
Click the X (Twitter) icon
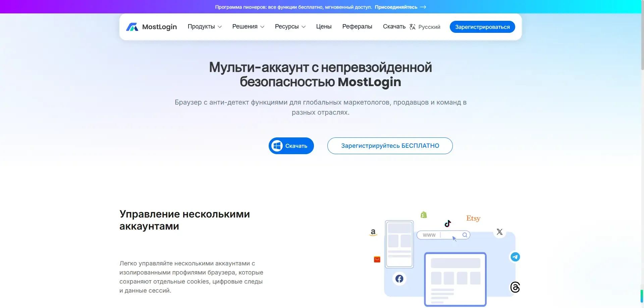[x=499, y=232]
